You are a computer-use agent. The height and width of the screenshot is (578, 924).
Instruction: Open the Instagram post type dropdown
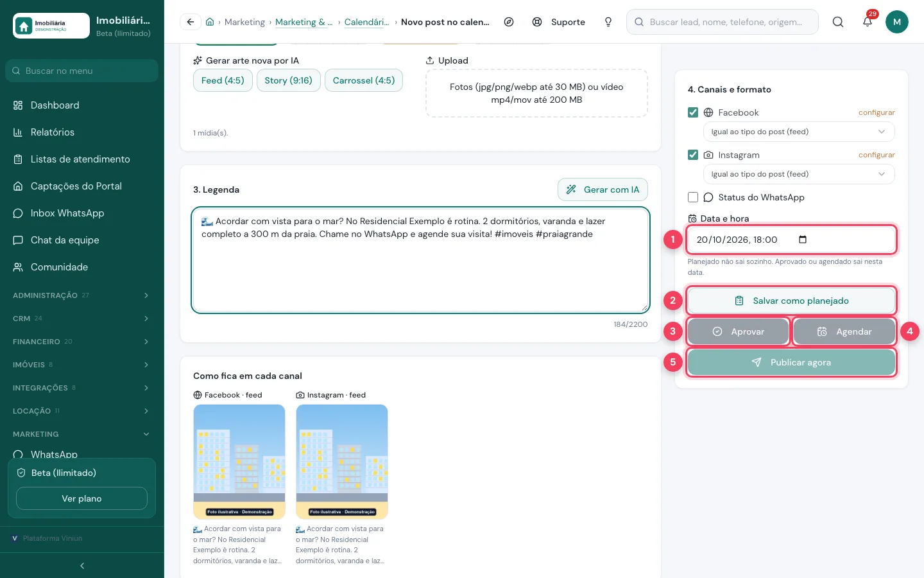point(799,174)
